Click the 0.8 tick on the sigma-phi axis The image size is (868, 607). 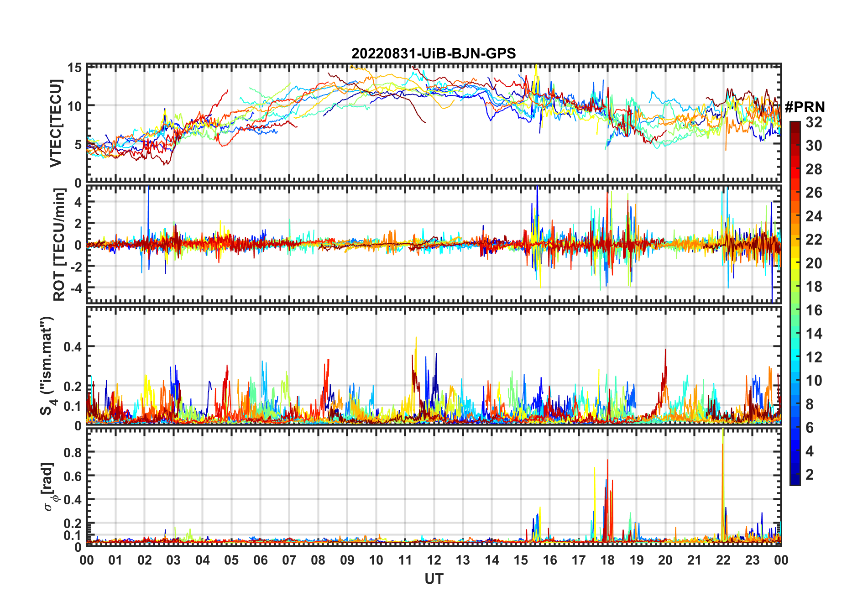pos(73,452)
